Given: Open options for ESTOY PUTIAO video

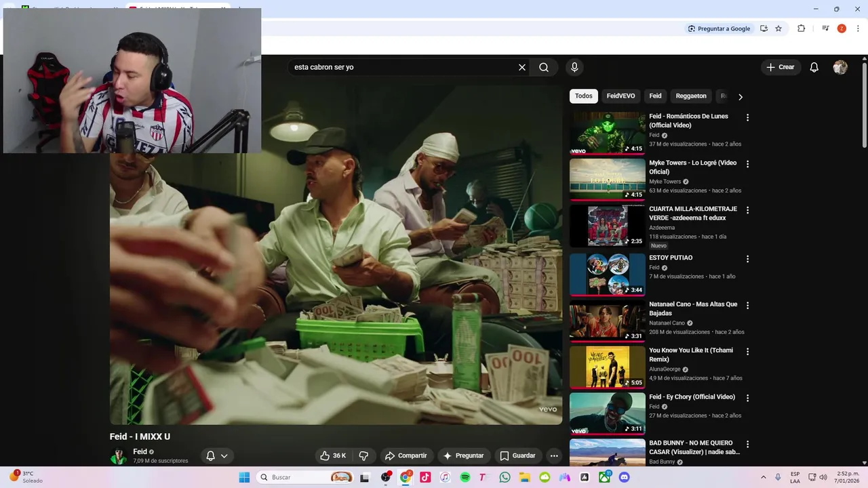Looking at the screenshot, I should click(x=748, y=259).
